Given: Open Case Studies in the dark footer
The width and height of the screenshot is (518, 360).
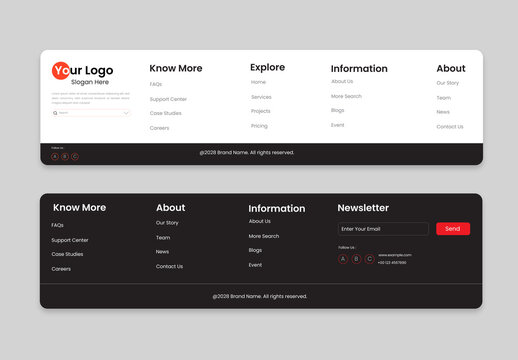Looking at the screenshot, I should 67,254.
